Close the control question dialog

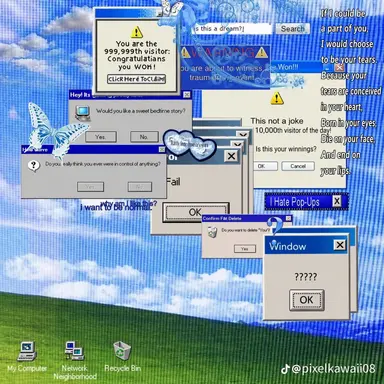click(162, 149)
